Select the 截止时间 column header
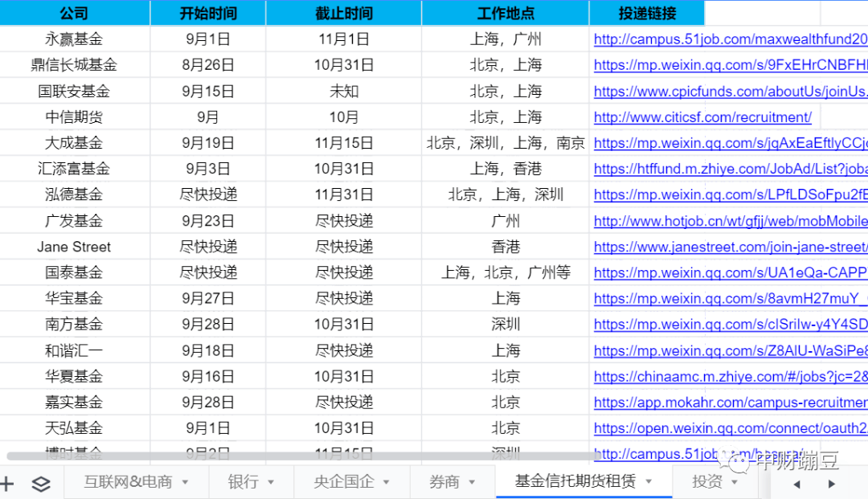 pos(344,13)
